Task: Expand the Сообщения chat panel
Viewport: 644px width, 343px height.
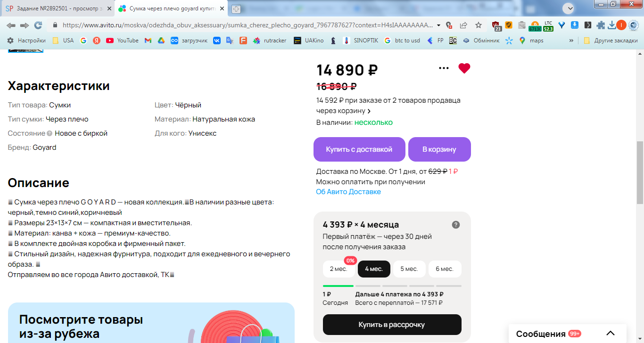Action: 611,334
